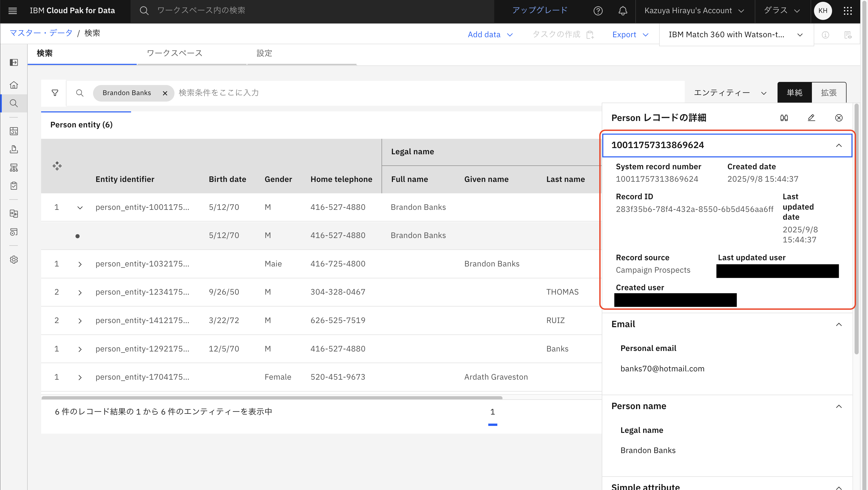Click the compare records binoculars icon

click(784, 118)
